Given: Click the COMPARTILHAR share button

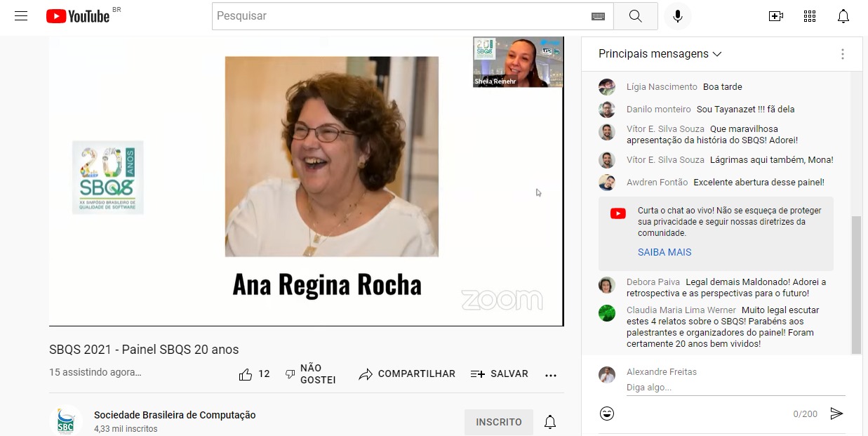Looking at the screenshot, I should pyautogui.click(x=407, y=374).
